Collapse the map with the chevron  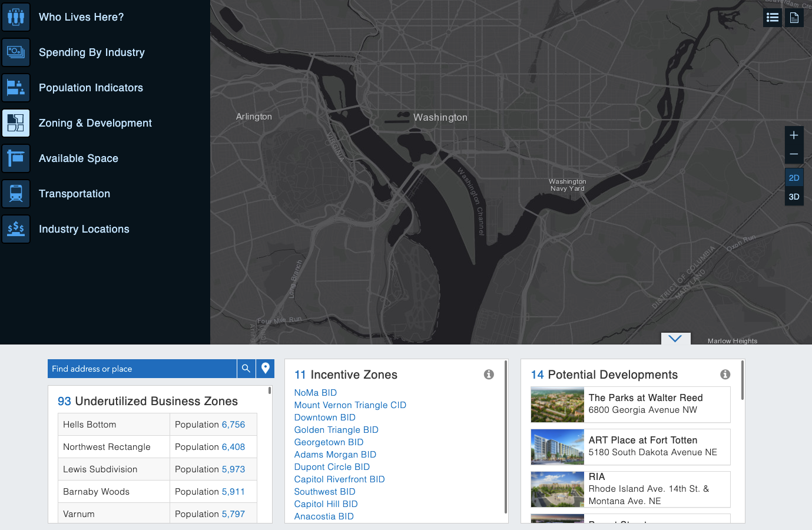pos(675,339)
